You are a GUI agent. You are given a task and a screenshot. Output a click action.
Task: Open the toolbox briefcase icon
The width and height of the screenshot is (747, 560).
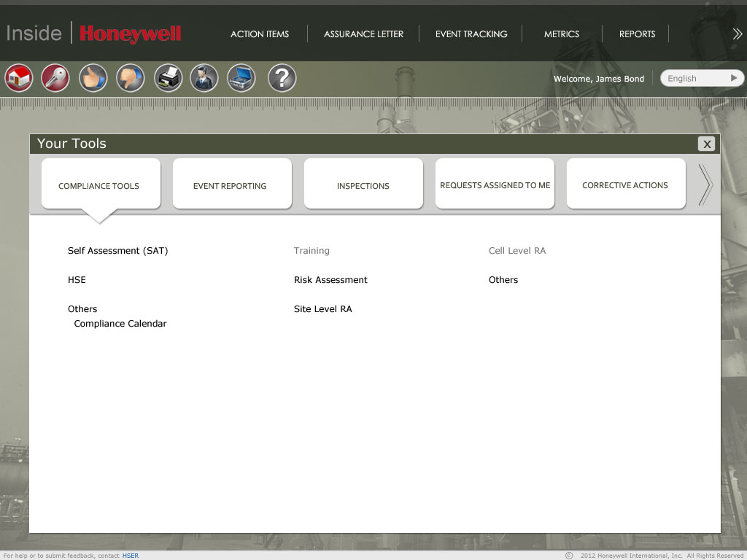[241, 78]
